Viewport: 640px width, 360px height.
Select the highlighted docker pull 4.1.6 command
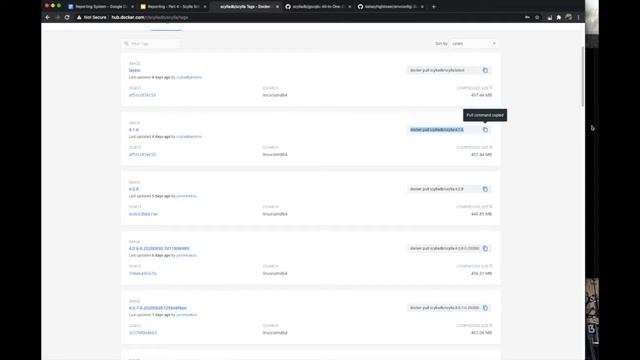tap(437, 130)
